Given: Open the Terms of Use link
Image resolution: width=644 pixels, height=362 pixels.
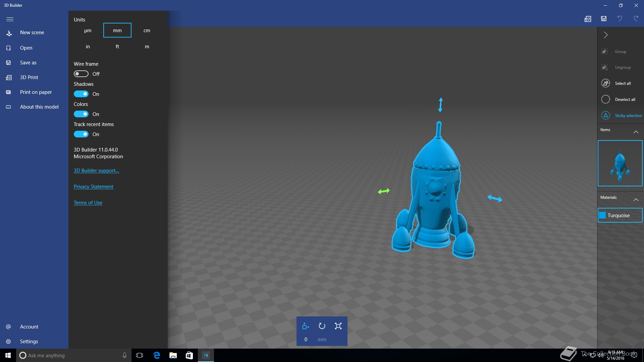Looking at the screenshot, I should (88, 203).
